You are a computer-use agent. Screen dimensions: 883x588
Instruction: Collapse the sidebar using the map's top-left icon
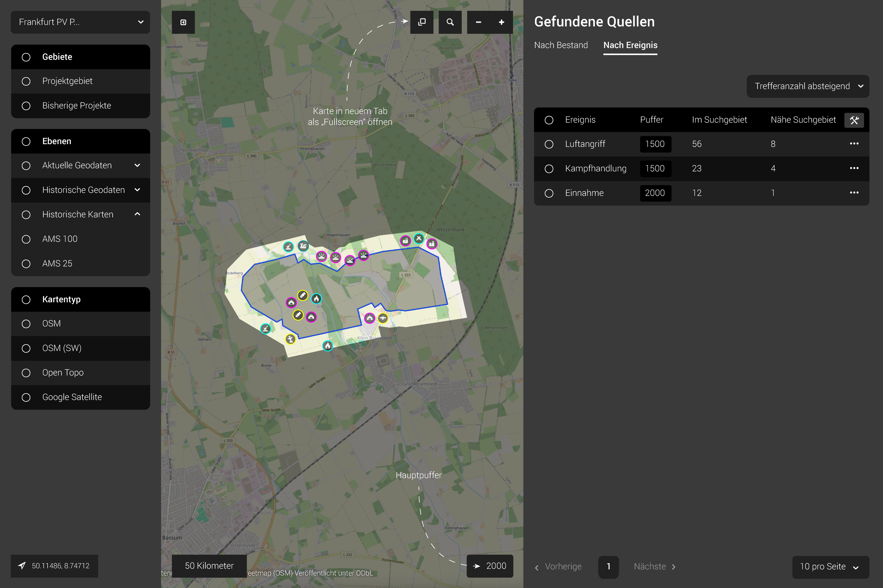(x=183, y=22)
